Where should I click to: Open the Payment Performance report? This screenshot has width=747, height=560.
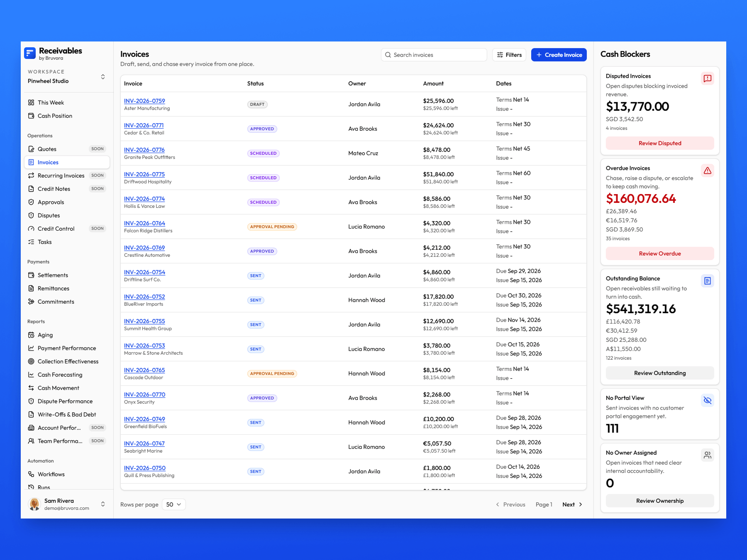click(67, 348)
